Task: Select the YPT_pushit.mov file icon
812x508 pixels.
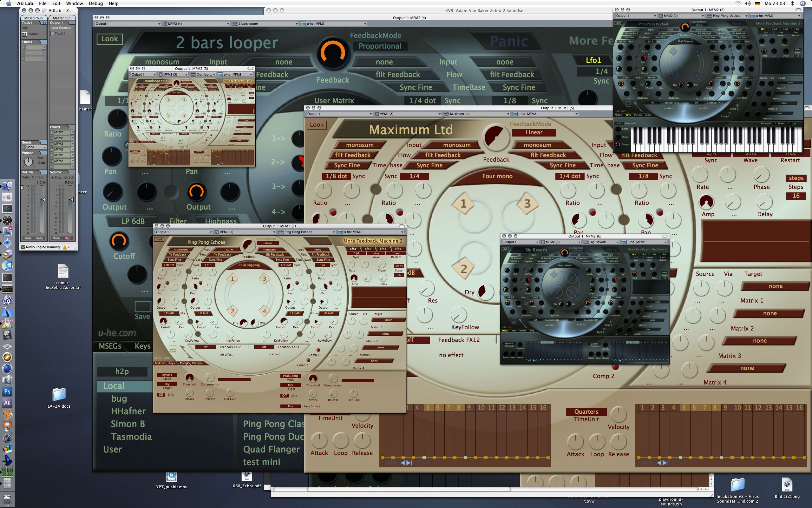Action: pyautogui.click(x=172, y=477)
